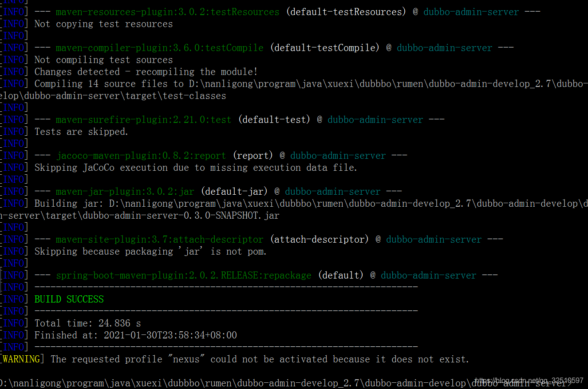Image resolution: width=588 pixels, height=389 pixels.
Task: Click maven-surefire-plugin:2.21.0:test text
Action: click(x=143, y=120)
